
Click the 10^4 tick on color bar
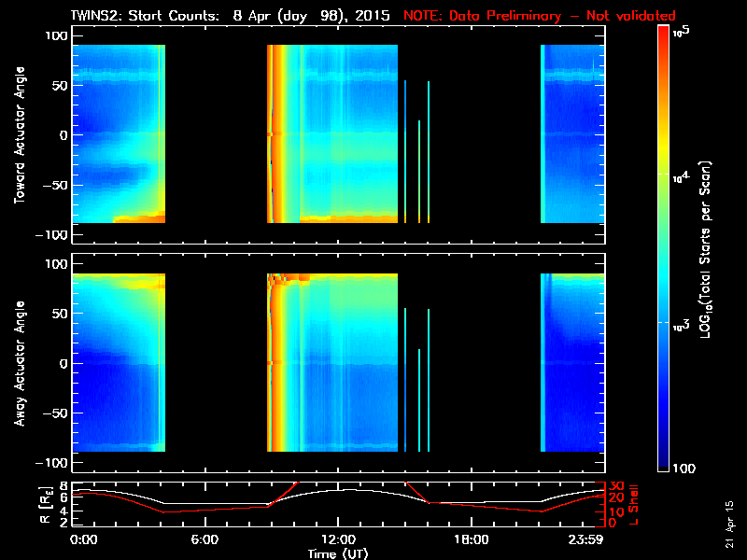click(681, 175)
